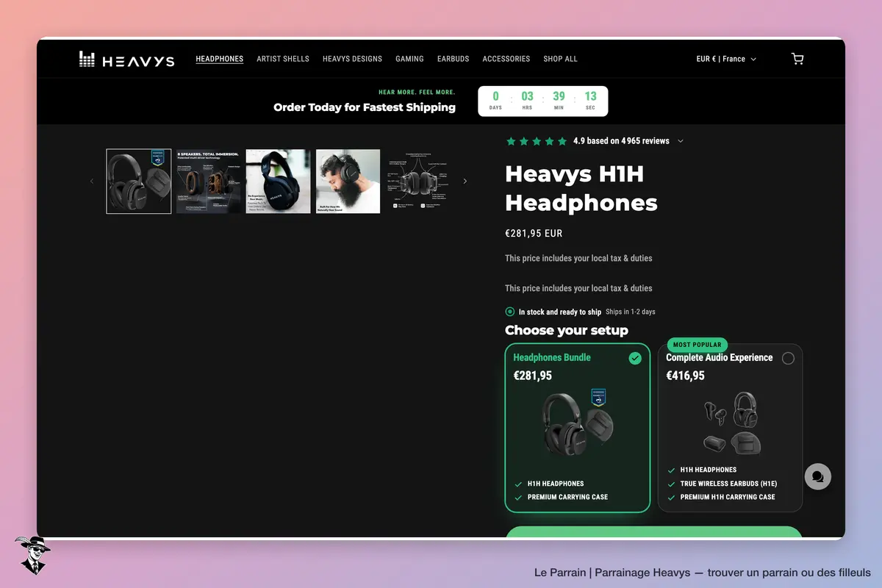
Task: Click the Heavys logo
Action: (x=126, y=60)
